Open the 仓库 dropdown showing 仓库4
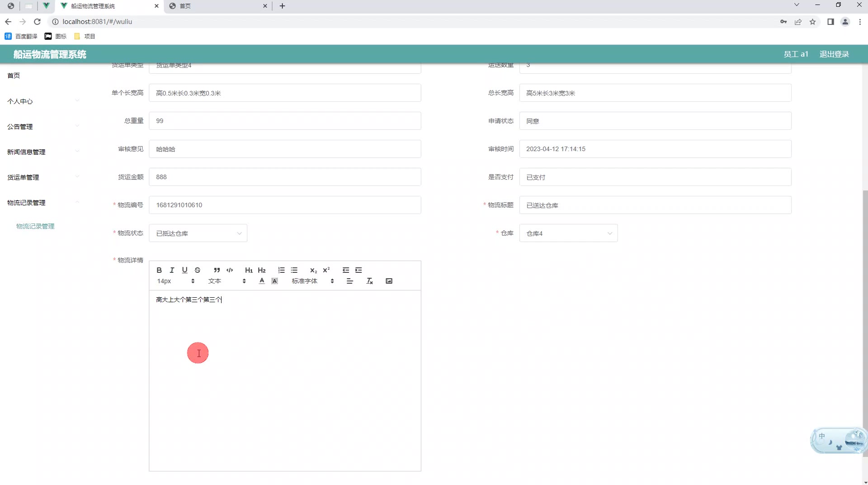 (568, 233)
